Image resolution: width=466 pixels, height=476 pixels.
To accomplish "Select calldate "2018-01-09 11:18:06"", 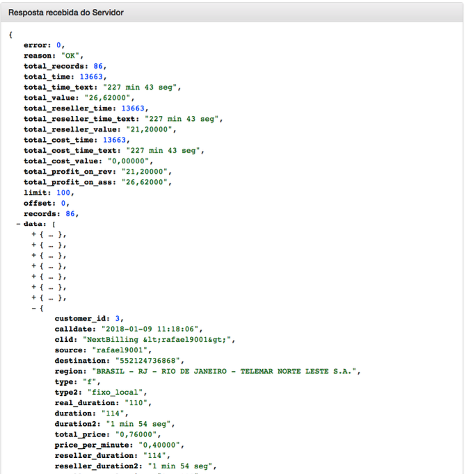I will click(x=150, y=329).
